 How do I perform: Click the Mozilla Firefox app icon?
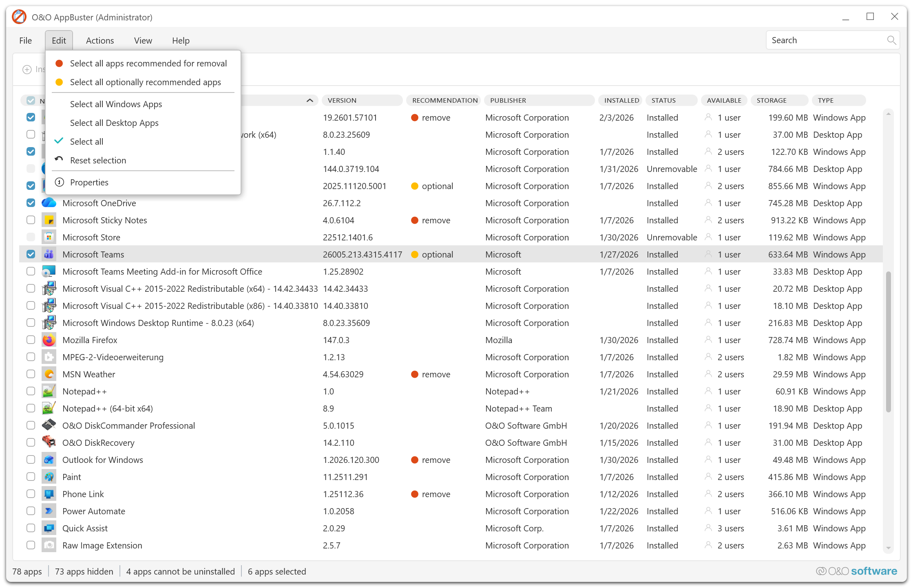(49, 340)
